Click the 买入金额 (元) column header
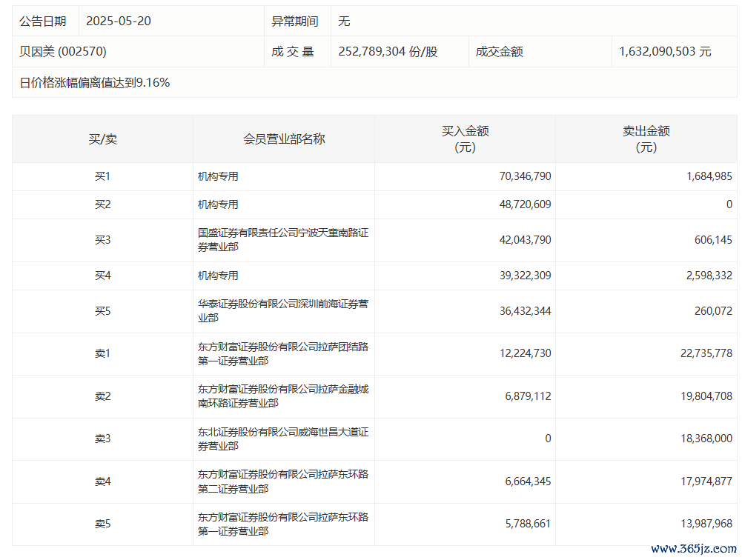Viewport: 742px width, 560px height. pyautogui.click(x=466, y=139)
